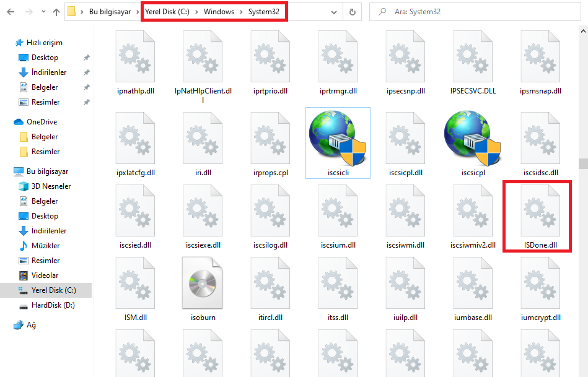Select the isoburn disc icon
Image resolution: width=588 pixels, height=377 pixels.
(x=203, y=283)
